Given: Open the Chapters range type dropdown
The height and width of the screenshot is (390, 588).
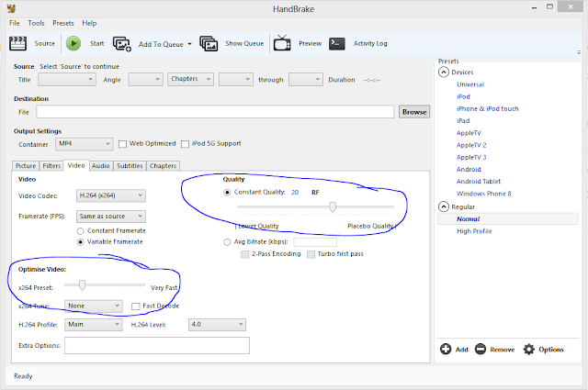Looking at the screenshot, I should tap(190, 80).
